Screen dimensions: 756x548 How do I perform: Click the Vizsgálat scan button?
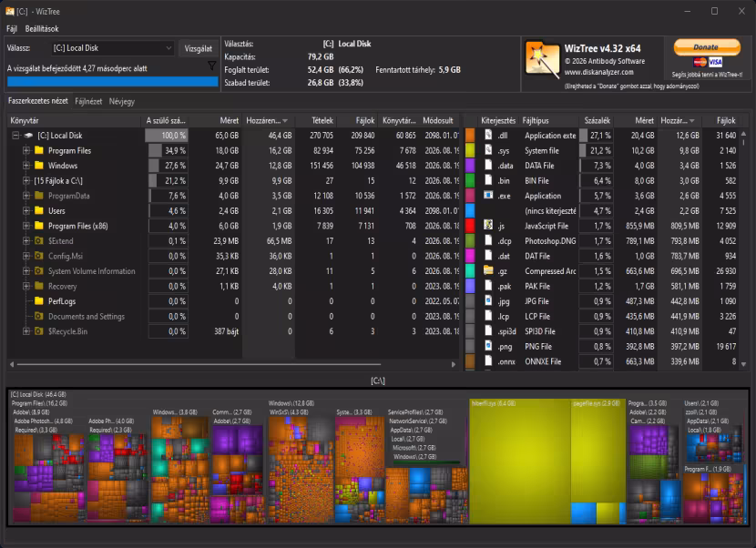(199, 48)
